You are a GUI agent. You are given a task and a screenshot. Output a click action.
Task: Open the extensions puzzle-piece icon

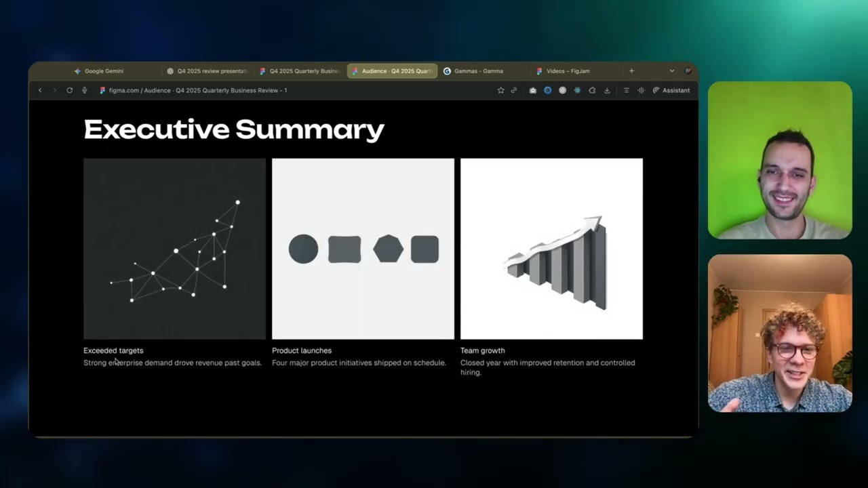click(592, 90)
